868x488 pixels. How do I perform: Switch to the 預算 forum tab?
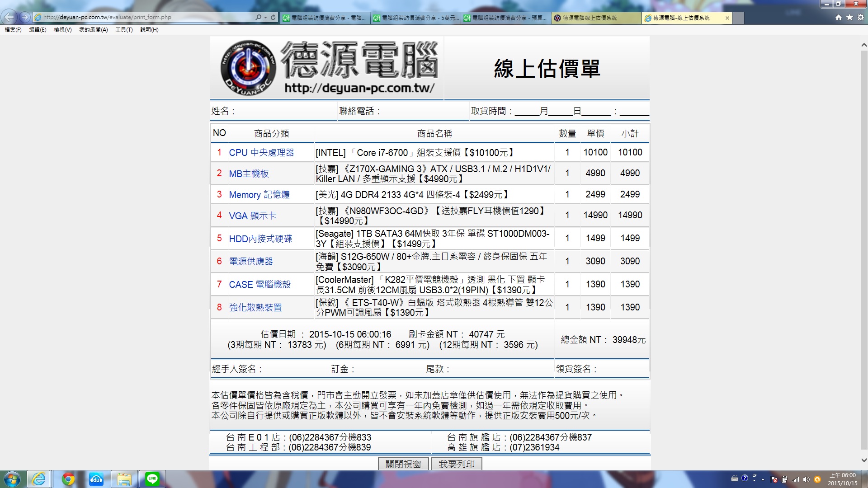(506, 18)
